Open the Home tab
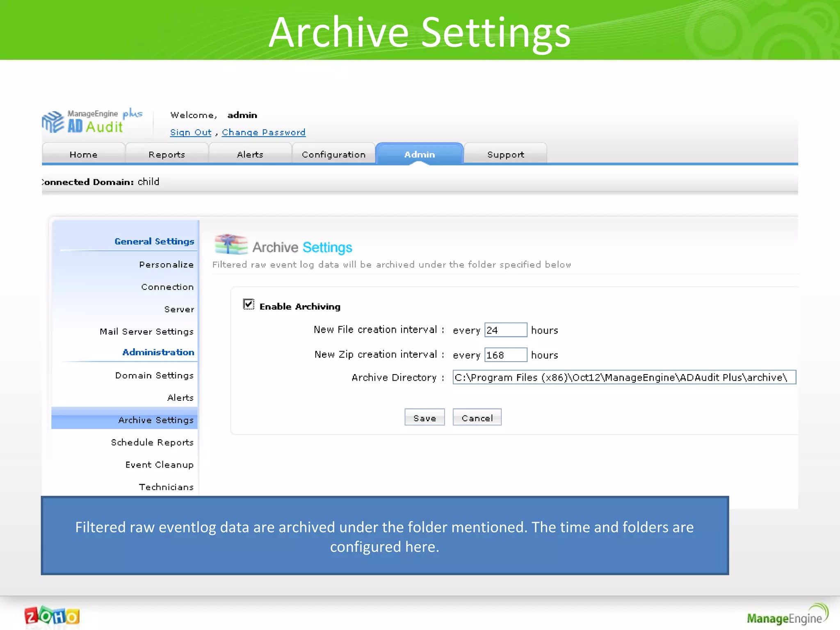Image resolution: width=840 pixels, height=630 pixels. click(x=84, y=154)
